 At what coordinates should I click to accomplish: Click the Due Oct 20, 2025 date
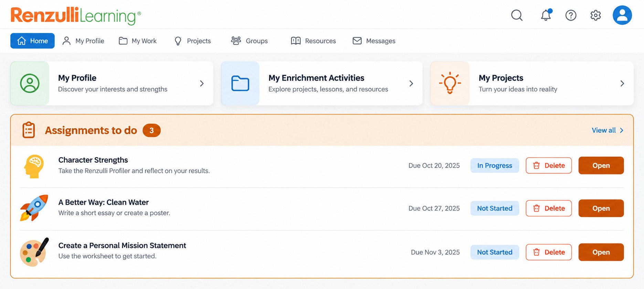[434, 165]
